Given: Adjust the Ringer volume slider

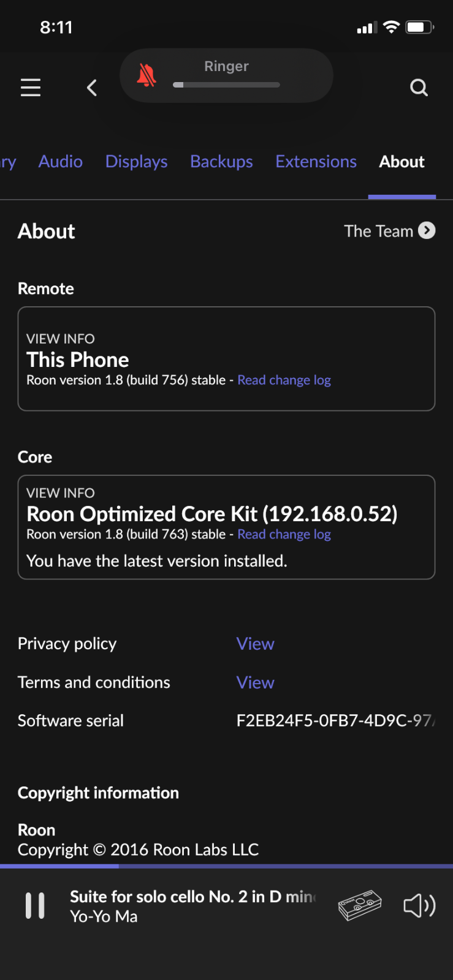Looking at the screenshot, I should (x=227, y=85).
